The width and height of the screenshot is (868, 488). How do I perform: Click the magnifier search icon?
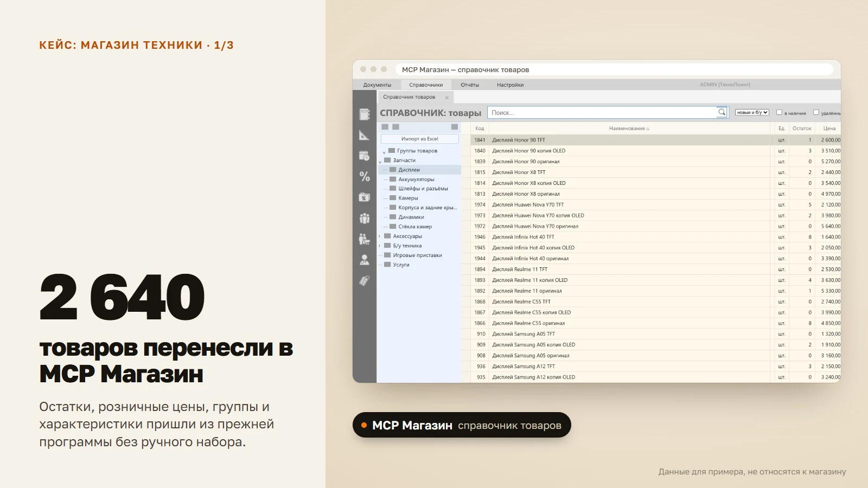pos(722,112)
